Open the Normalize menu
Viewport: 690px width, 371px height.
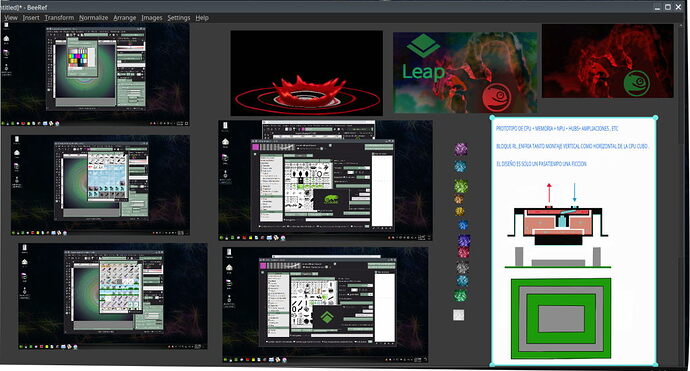93,18
